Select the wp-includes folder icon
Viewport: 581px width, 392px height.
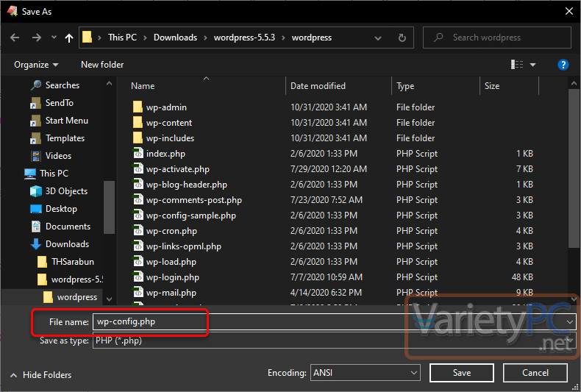[138, 138]
